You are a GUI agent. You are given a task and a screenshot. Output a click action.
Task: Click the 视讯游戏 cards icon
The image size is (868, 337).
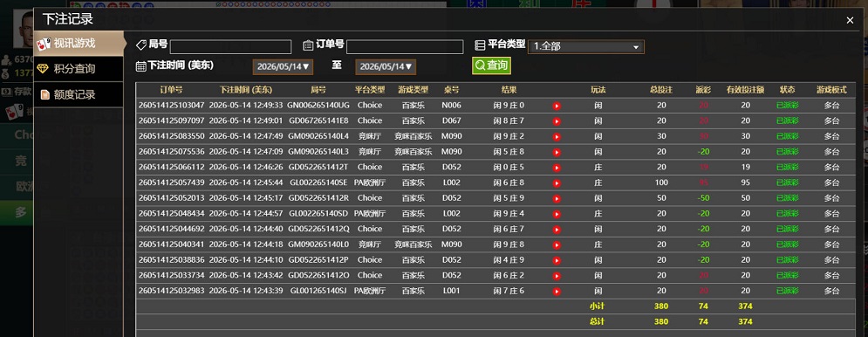tap(44, 44)
